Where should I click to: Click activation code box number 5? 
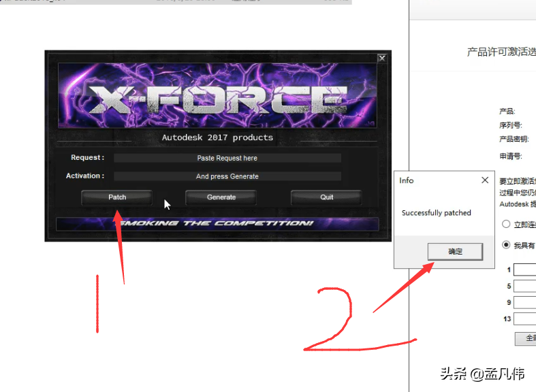pos(524,286)
